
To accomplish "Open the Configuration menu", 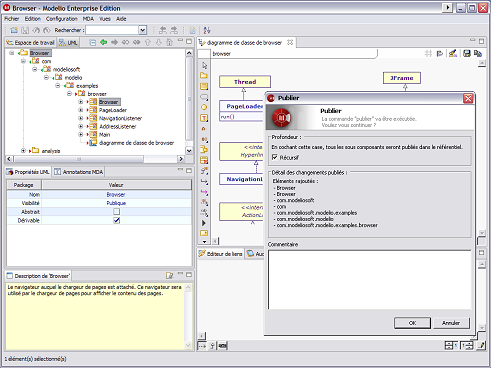I will tap(62, 19).
